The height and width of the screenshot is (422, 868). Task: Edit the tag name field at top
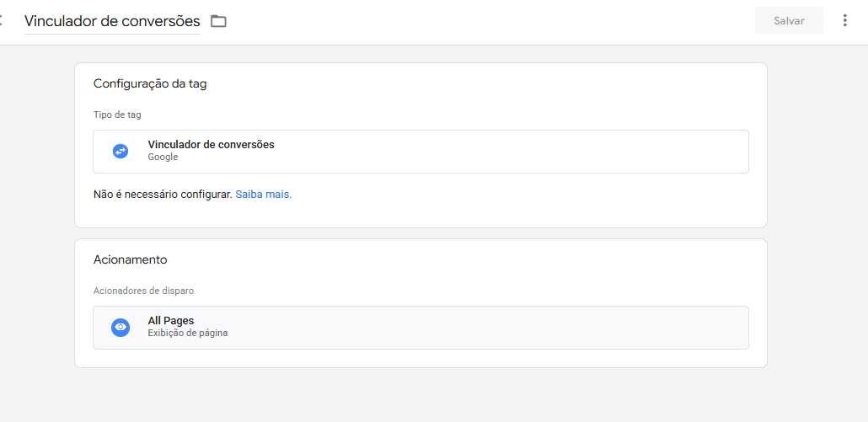coord(112,21)
